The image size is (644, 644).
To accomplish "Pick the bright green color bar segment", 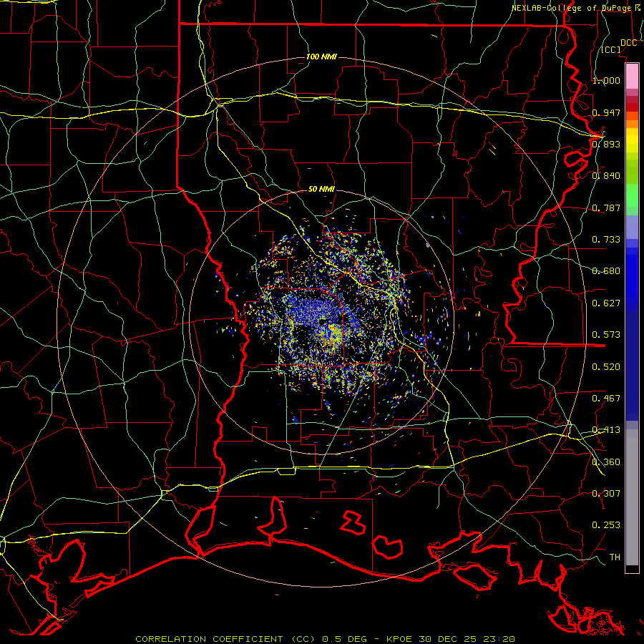I will (632, 195).
